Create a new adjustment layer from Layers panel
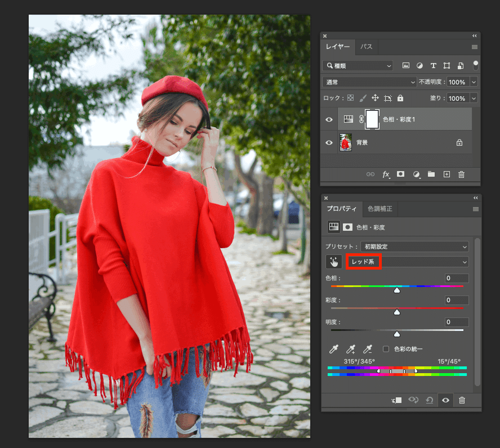The width and height of the screenshot is (500, 448). pyautogui.click(x=416, y=174)
